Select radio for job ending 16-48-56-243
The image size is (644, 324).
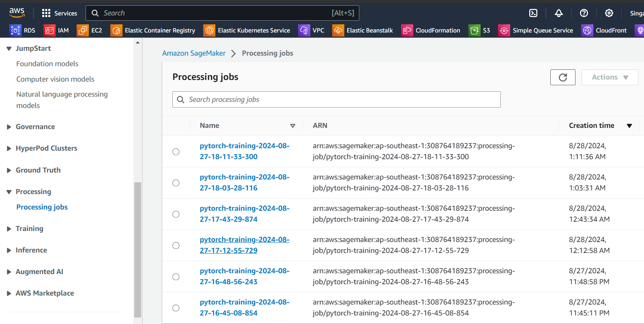tap(176, 276)
